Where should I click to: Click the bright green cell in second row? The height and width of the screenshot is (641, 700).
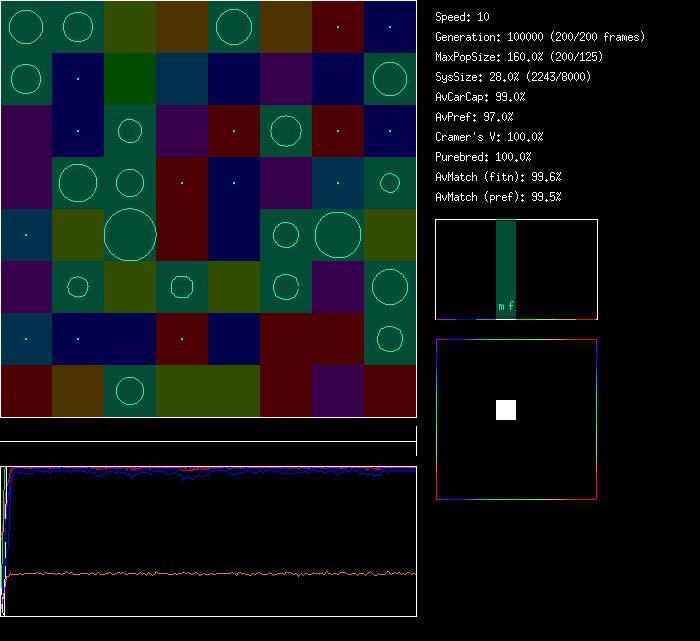[x=130, y=79]
